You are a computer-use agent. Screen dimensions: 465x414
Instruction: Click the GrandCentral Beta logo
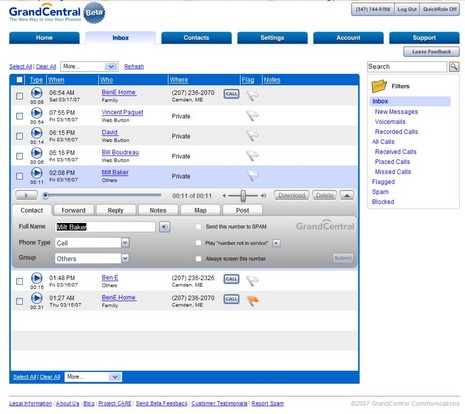point(57,13)
